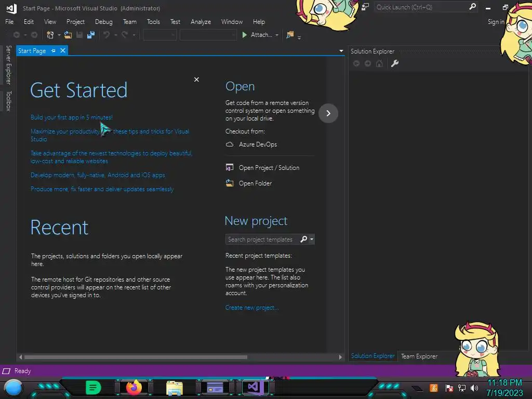Open 'Produce more, fix faster' link
This screenshot has width=532, height=399.
(102, 189)
